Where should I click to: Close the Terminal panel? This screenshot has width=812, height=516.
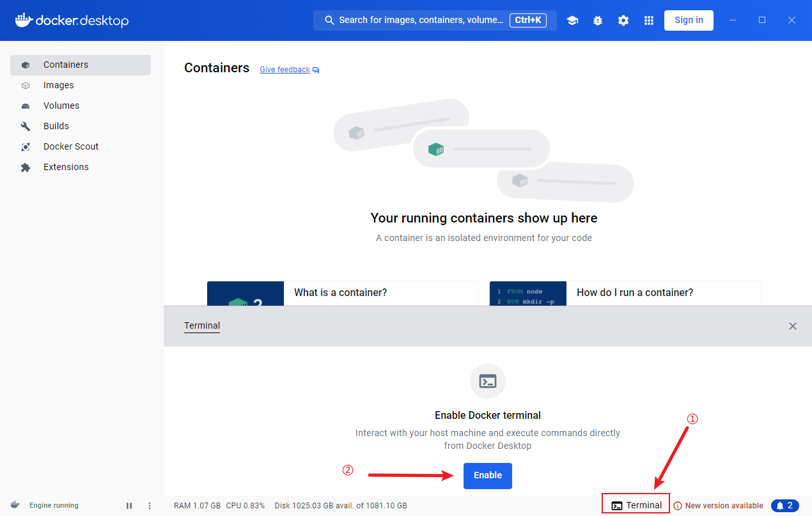pyautogui.click(x=792, y=326)
